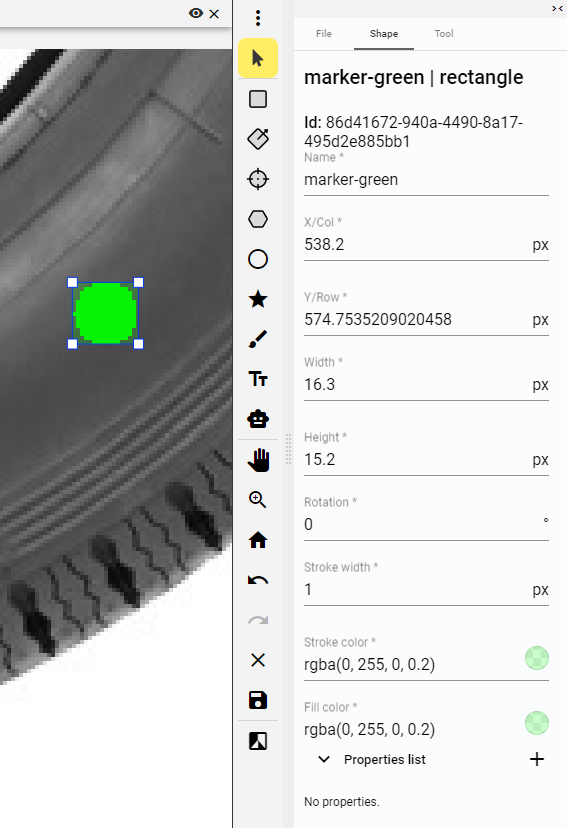Click the save disk icon
567x828 pixels.
point(258,701)
